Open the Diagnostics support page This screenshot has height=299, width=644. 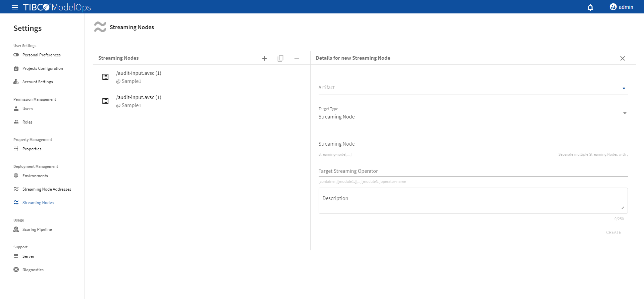click(33, 270)
